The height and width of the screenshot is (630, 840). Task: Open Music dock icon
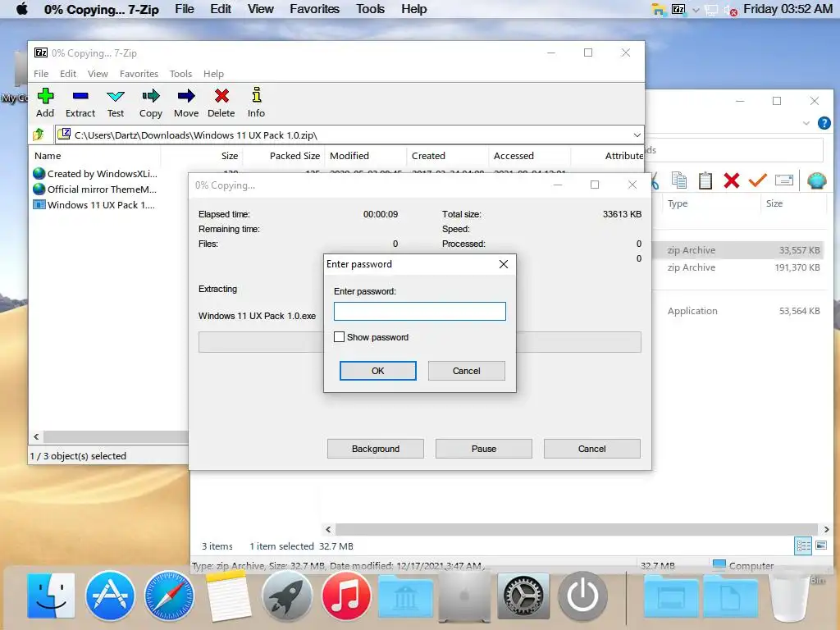346,596
